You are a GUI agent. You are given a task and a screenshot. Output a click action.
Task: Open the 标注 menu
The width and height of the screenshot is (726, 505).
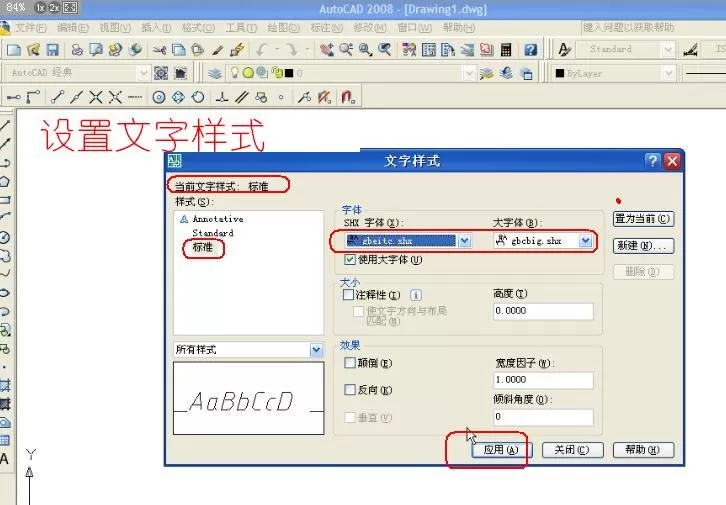tap(326, 28)
